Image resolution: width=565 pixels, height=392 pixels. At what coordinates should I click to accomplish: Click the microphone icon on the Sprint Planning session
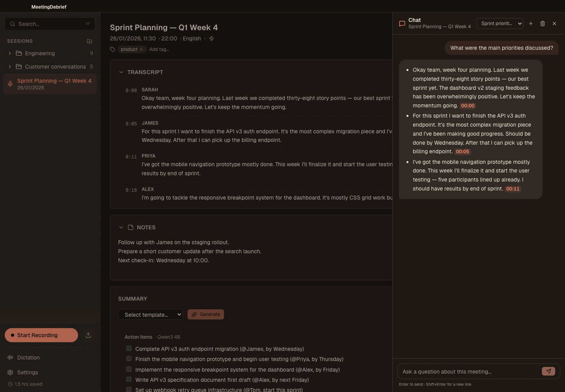tap(10, 84)
